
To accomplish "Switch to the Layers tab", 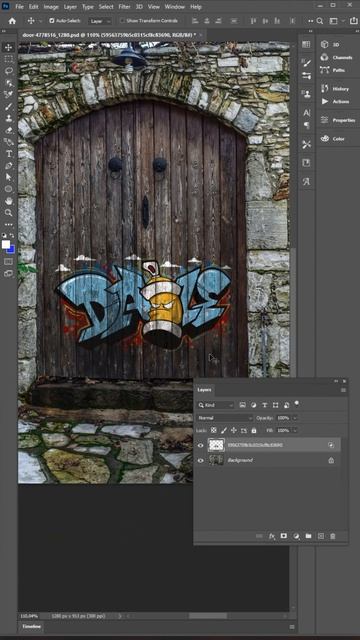I will [x=204, y=390].
